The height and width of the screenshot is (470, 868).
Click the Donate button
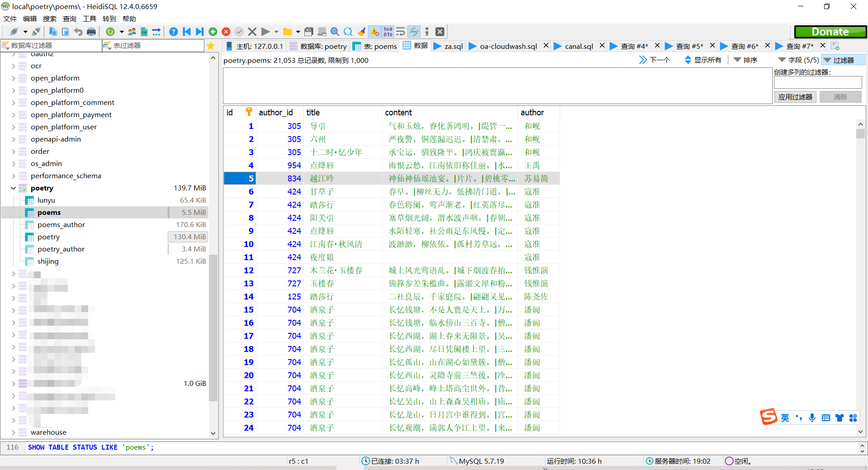click(830, 32)
